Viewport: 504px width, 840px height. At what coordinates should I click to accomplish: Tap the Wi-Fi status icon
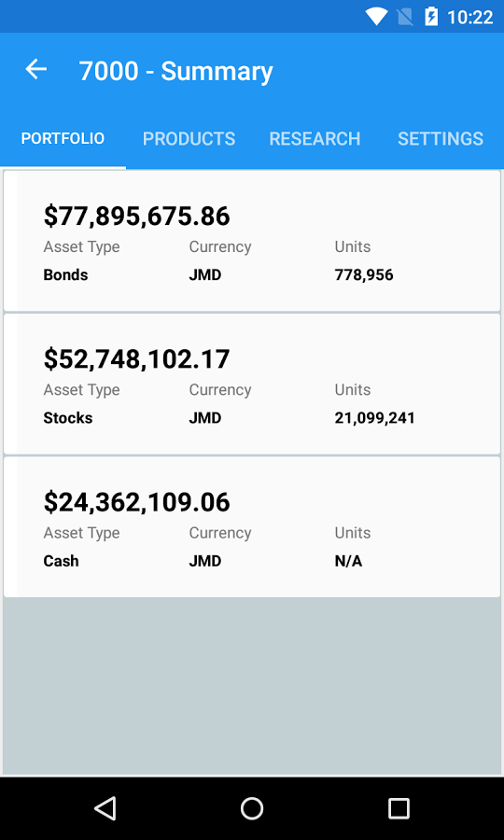pyautogui.click(x=376, y=17)
